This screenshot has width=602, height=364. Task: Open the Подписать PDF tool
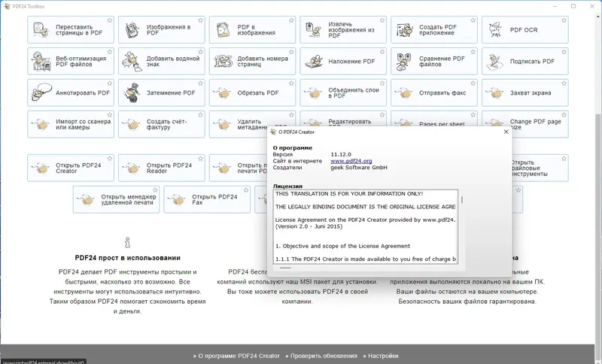point(524,62)
